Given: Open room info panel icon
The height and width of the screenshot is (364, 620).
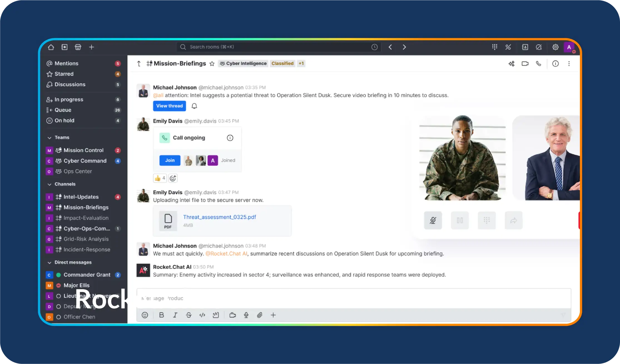Looking at the screenshot, I should [555, 64].
